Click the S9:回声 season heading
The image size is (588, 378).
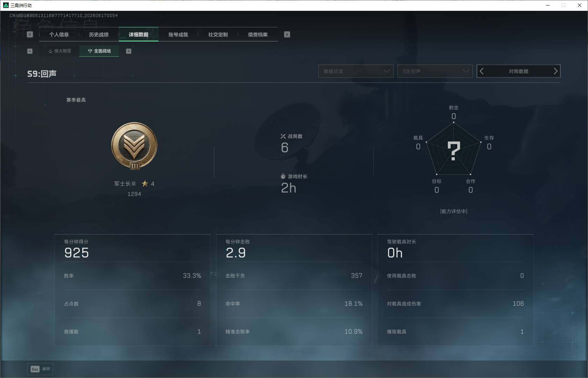pos(42,74)
